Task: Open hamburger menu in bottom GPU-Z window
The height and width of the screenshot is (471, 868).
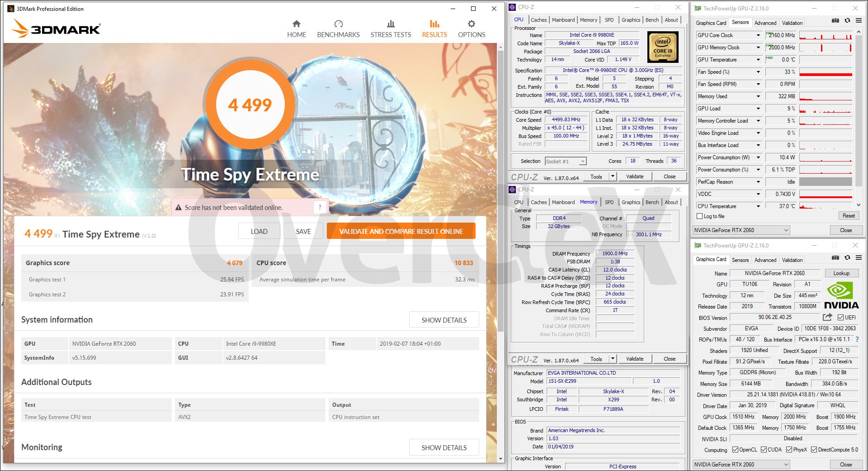Action: (859, 257)
